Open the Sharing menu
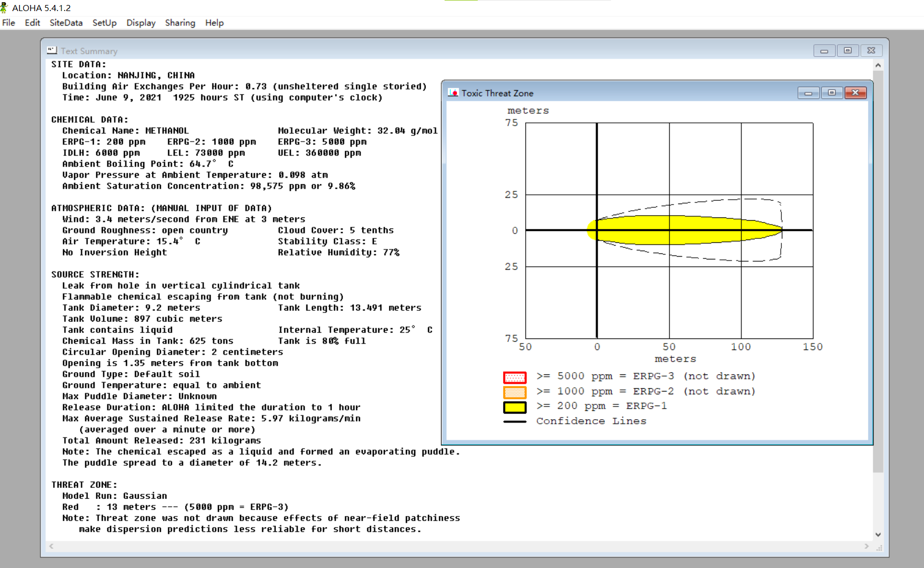This screenshot has width=924, height=568. 180,23
